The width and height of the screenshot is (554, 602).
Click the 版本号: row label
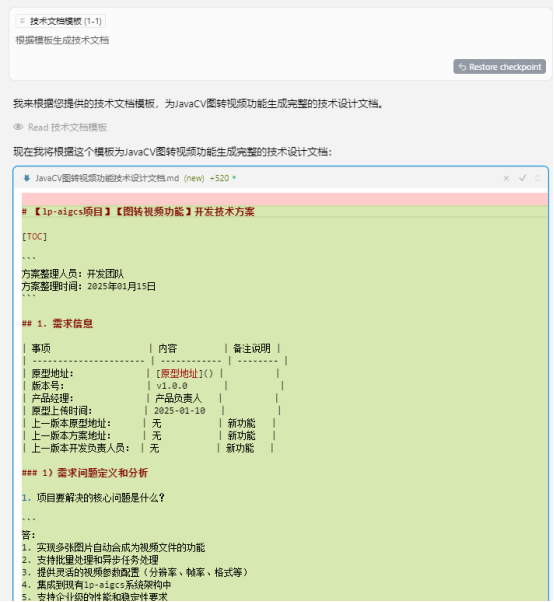(48, 386)
